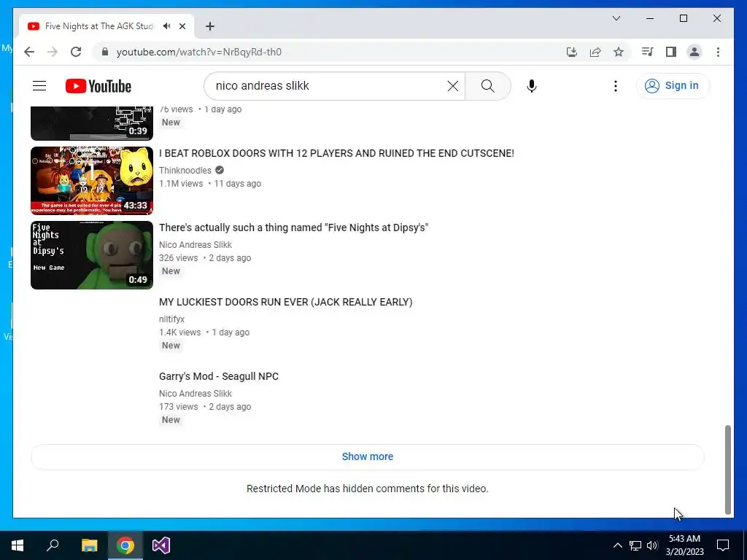Open "Garry's Mod - Seagull NPC" video title

(219, 376)
